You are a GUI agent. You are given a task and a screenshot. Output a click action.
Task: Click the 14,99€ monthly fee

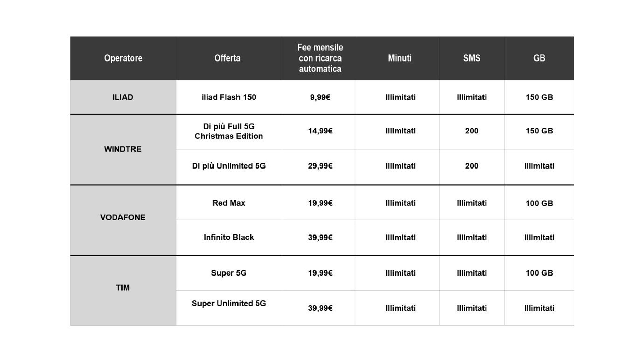(320, 131)
